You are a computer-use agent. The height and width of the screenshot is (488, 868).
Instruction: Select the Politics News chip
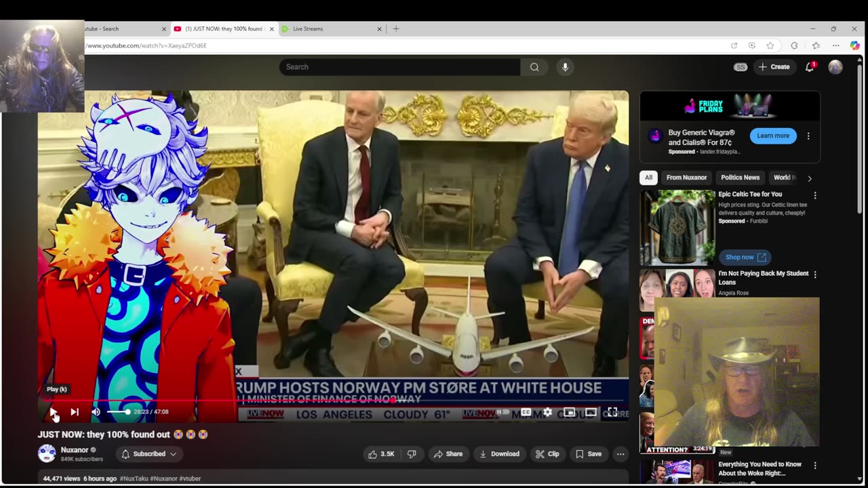click(x=740, y=178)
